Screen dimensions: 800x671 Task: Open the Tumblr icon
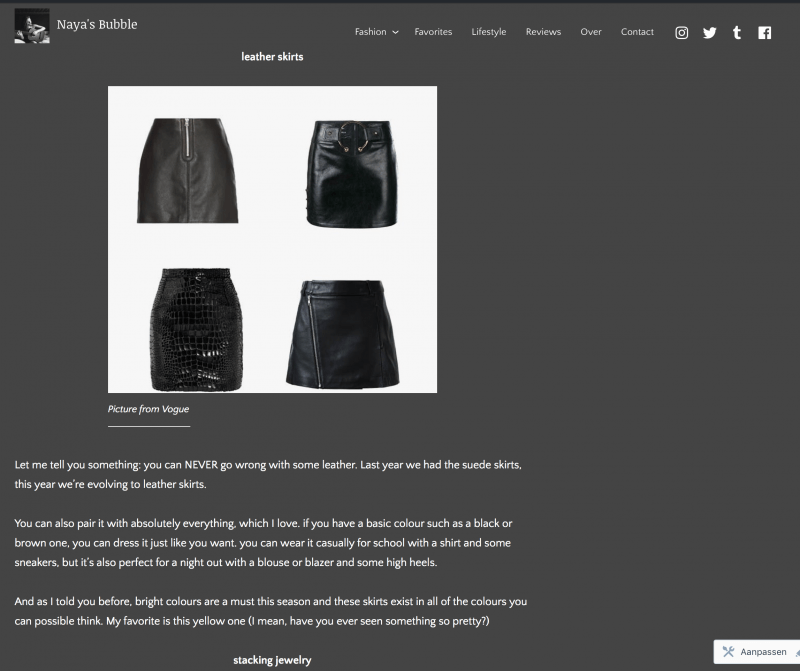[737, 33]
